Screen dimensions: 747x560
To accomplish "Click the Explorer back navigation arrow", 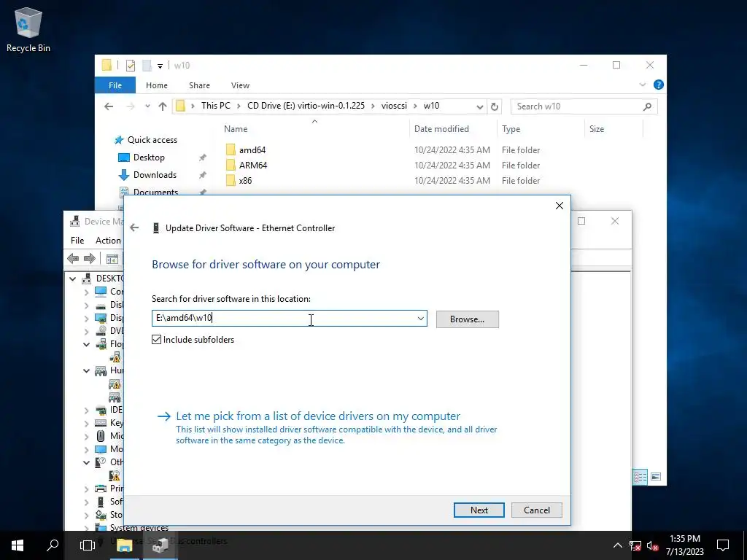I will tap(109, 106).
